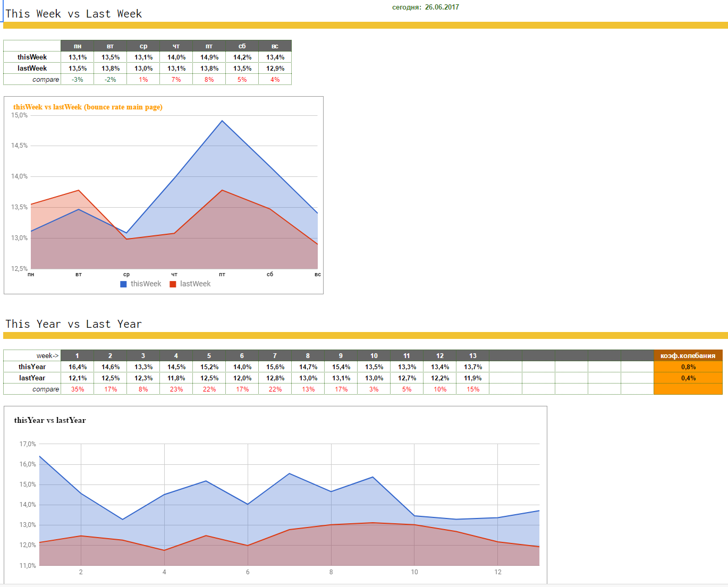Select the 'compare' label in the yearly table
Screen dimensions: 728x587
pyautogui.click(x=46, y=389)
